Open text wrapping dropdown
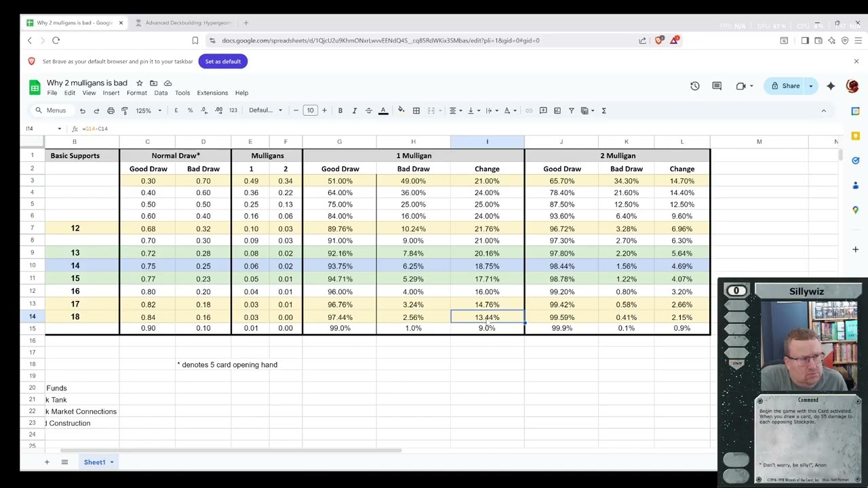This screenshot has height=488, width=868. (492, 110)
